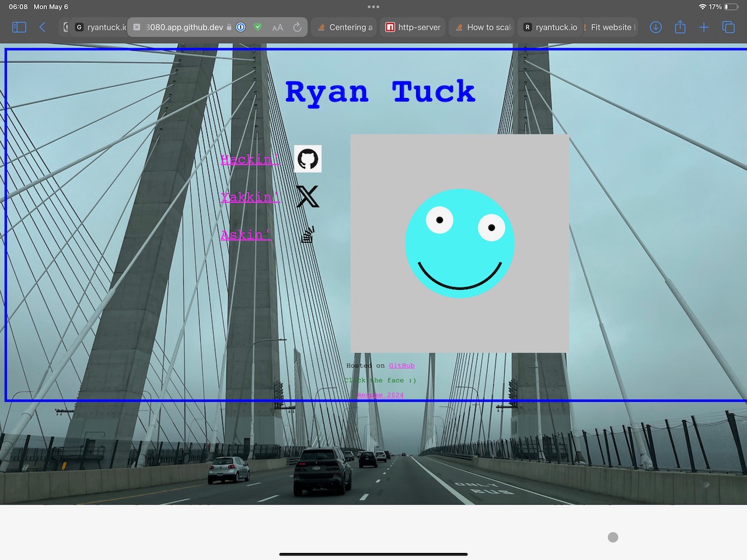Tap the Share icon in toolbar
747x560 pixels.
(x=680, y=27)
